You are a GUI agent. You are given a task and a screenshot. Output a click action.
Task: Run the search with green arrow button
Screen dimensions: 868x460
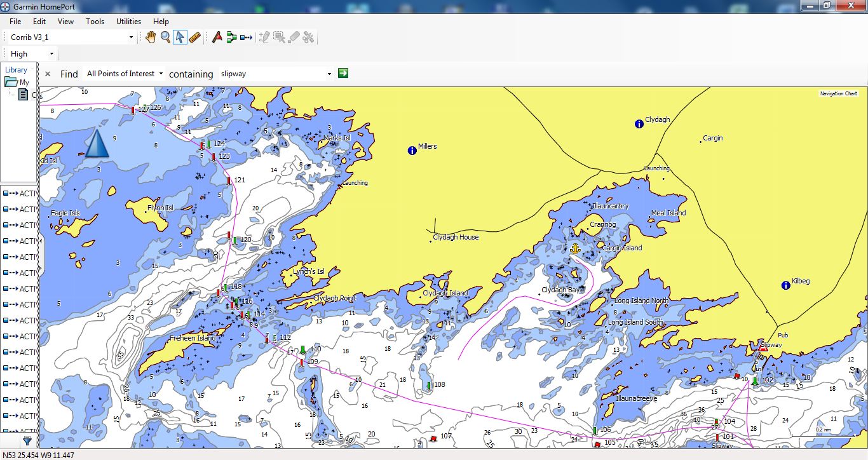pos(343,73)
